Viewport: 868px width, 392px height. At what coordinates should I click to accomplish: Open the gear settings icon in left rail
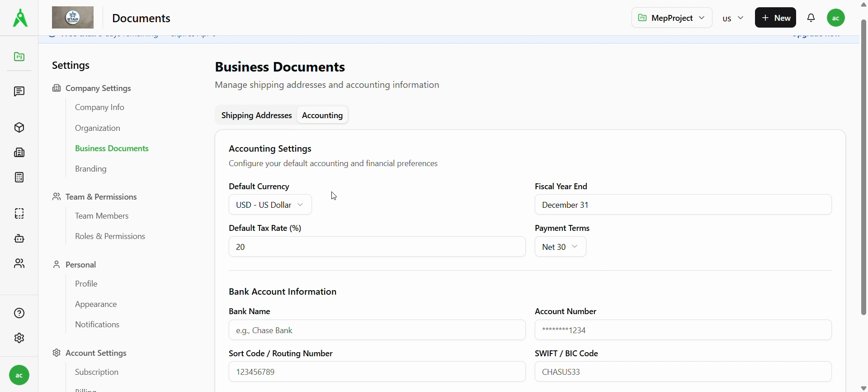[19, 338]
